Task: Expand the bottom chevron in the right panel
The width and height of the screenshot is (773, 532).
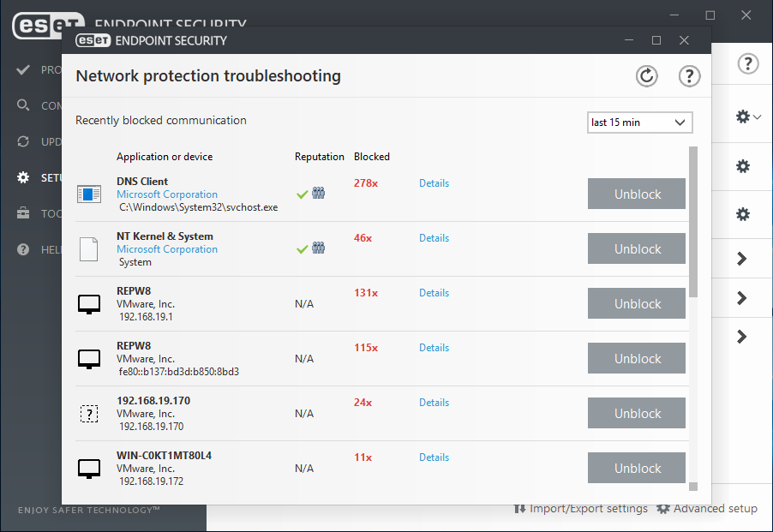Action: pyautogui.click(x=742, y=337)
